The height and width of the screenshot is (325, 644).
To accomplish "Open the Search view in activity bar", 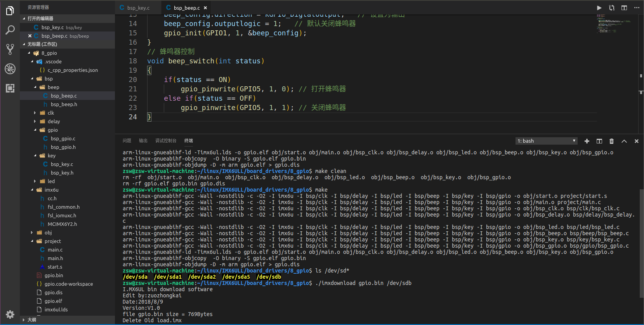I will (10, 30).
